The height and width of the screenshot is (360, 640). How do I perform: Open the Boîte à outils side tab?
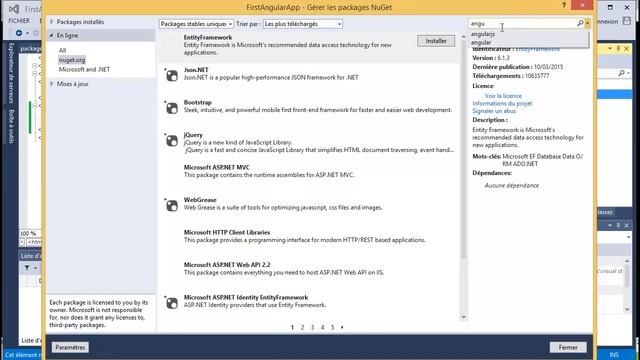pos(11,126)
